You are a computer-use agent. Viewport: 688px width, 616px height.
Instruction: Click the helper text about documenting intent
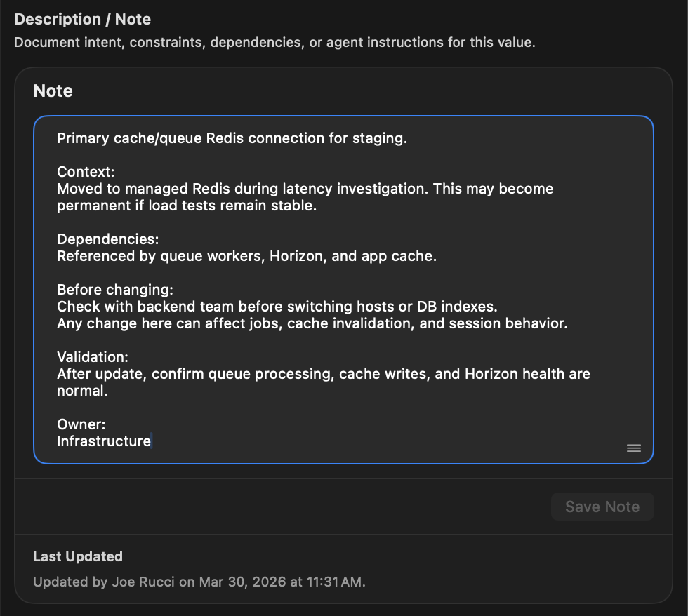click(x=274, y=42)
